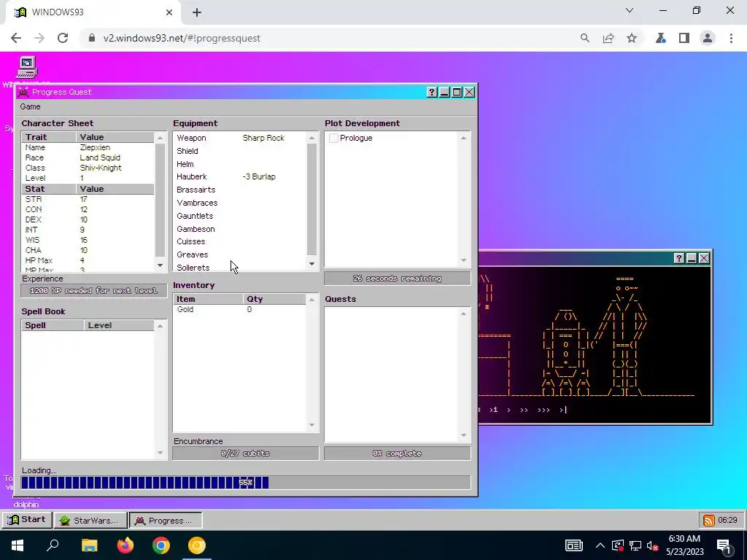Open the Chrome profile menu
This screenshot has width=747, height=560.
tap(708, 38)
